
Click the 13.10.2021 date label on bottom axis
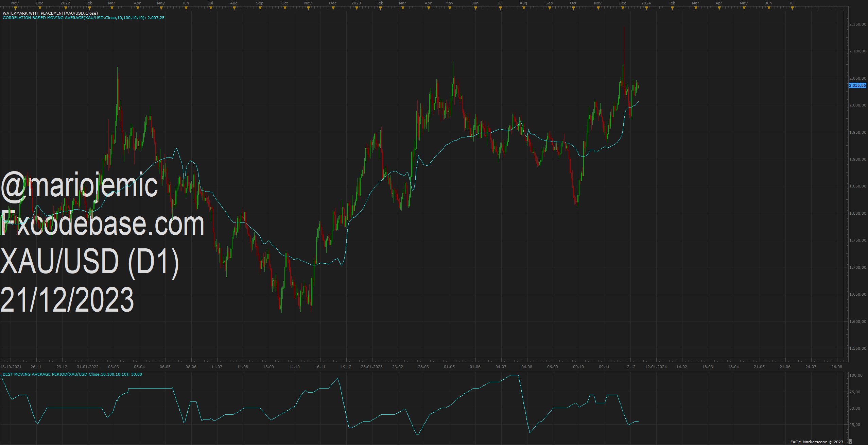point(11,367)
